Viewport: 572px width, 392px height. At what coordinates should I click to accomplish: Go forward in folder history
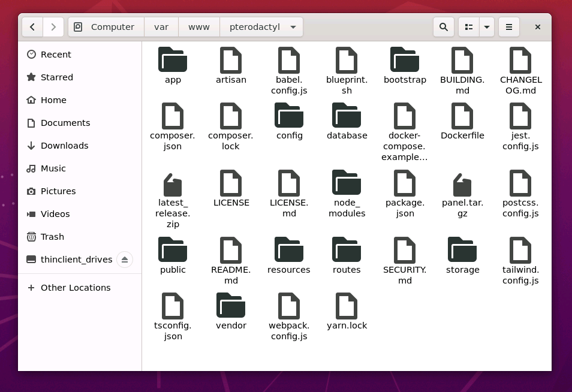coord(53,27)
